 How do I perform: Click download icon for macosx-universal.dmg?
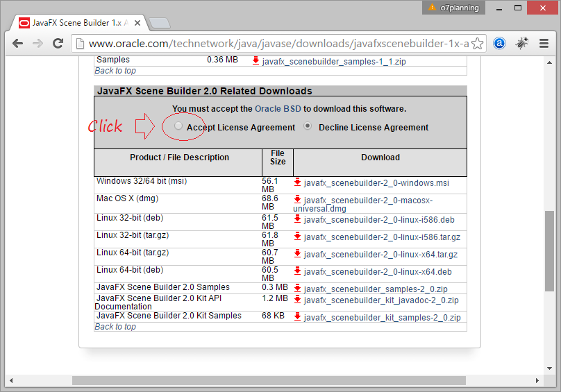(297, 199)
